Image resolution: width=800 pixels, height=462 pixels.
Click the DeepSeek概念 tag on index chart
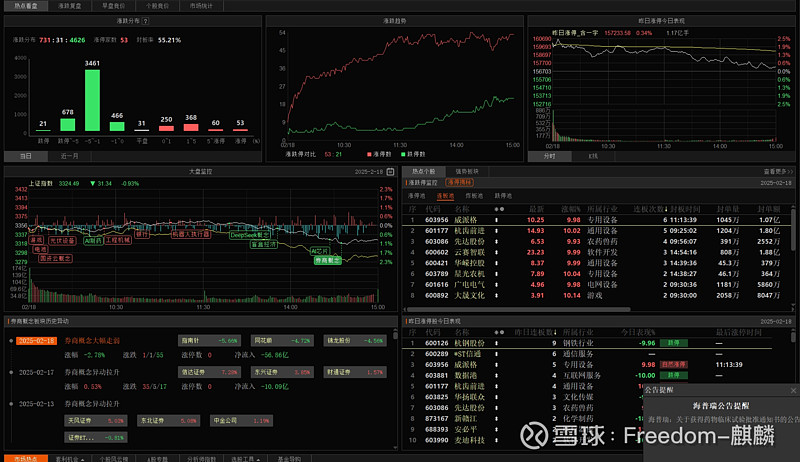(249, 235)
